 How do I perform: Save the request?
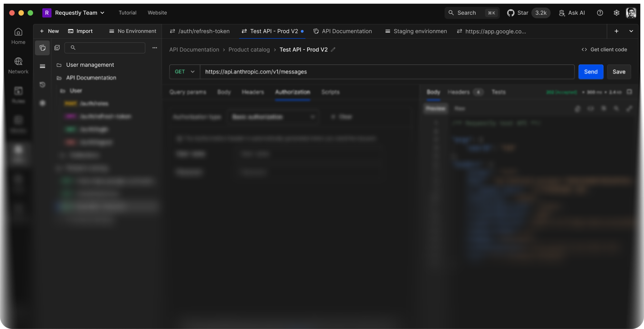pyautogui.click(x=619, y=72)
